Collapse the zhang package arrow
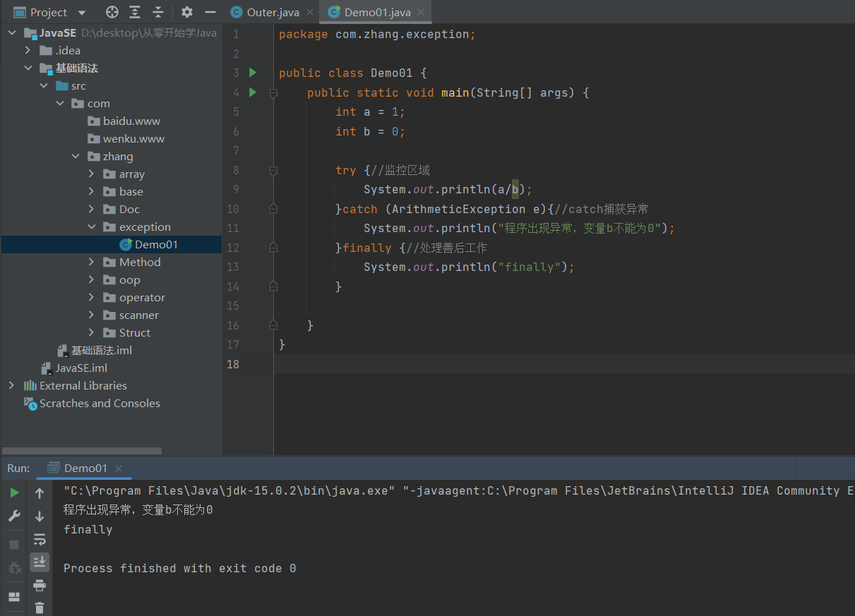Image resolution: width=855 pixels, height=616 pixels. 76,157
